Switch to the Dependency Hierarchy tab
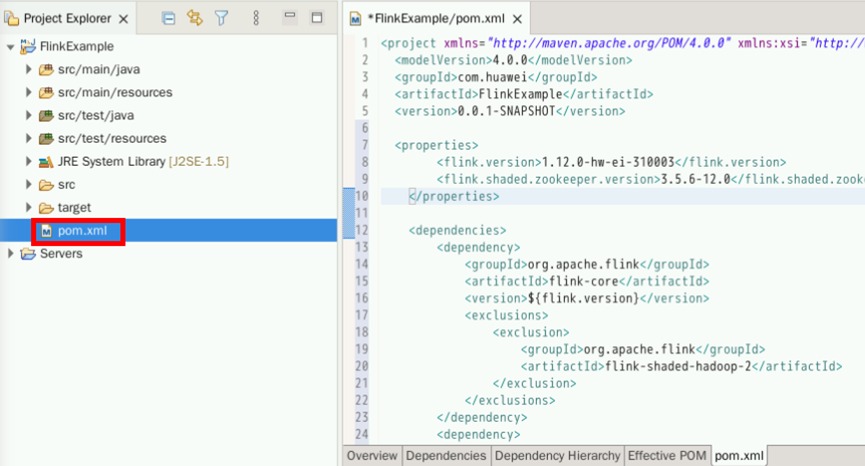Viewport: 865px width, 466px height. 556,456
